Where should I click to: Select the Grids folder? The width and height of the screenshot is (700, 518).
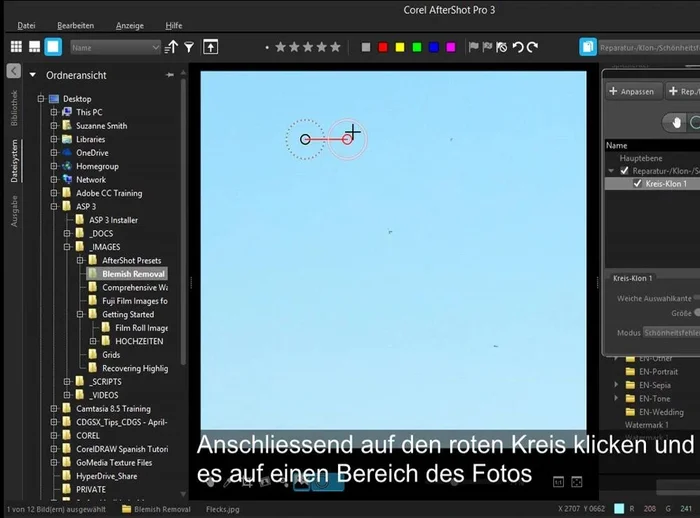(x=111, y=355)
